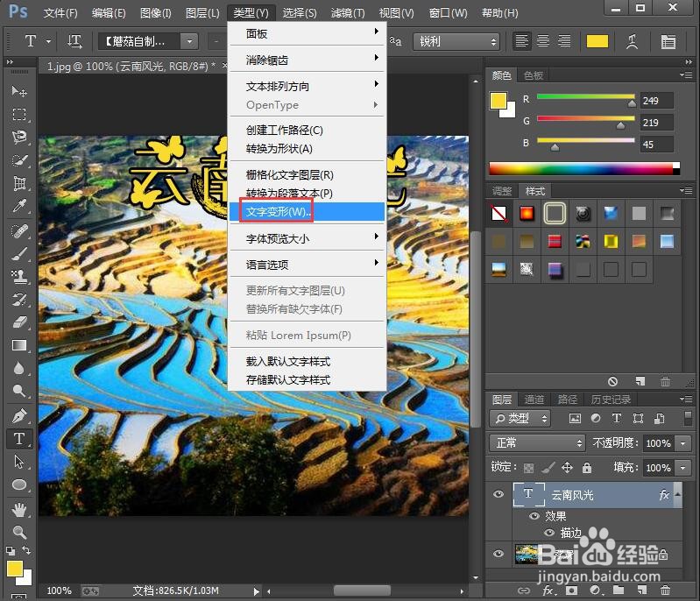Choose 转换为形状(A) menu entry
This screenshot has height=601, width=700.
click(308, 149)
